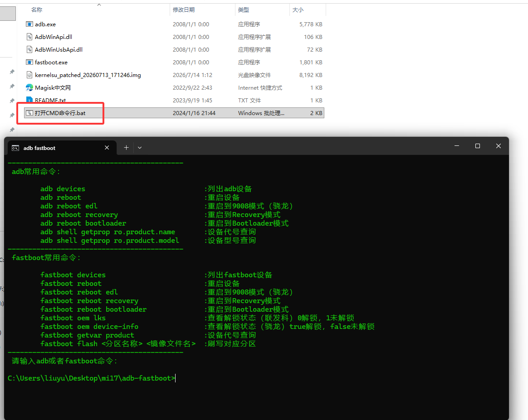Select the Magisk中文网 file name
This screenshot has height=420, width=528.
coord(53,88)
